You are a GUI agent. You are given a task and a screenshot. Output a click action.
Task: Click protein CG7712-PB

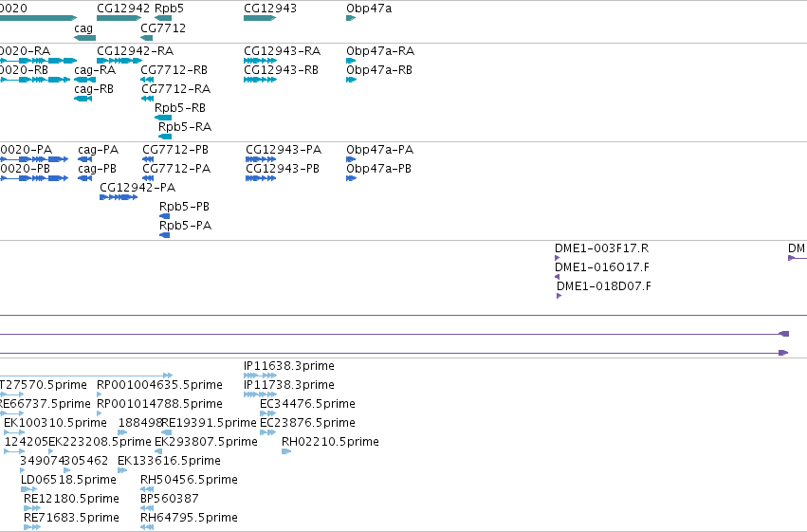click(175, 150)
